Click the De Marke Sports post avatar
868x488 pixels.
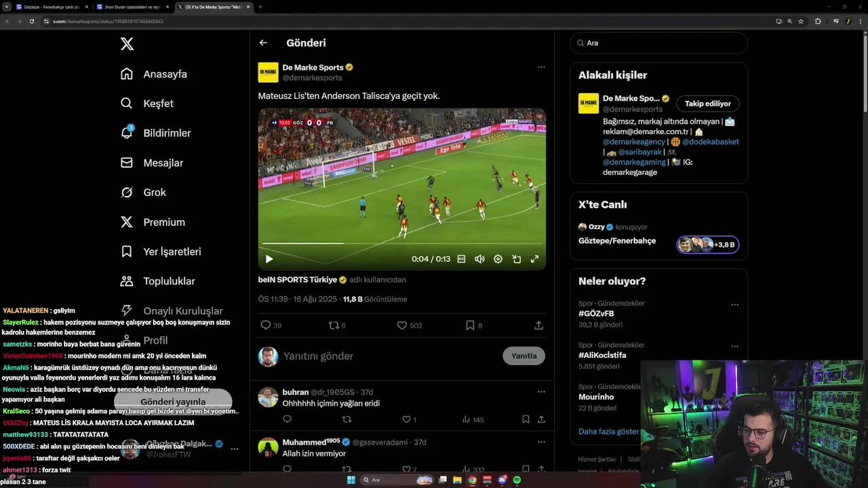[x=268, y=73]
